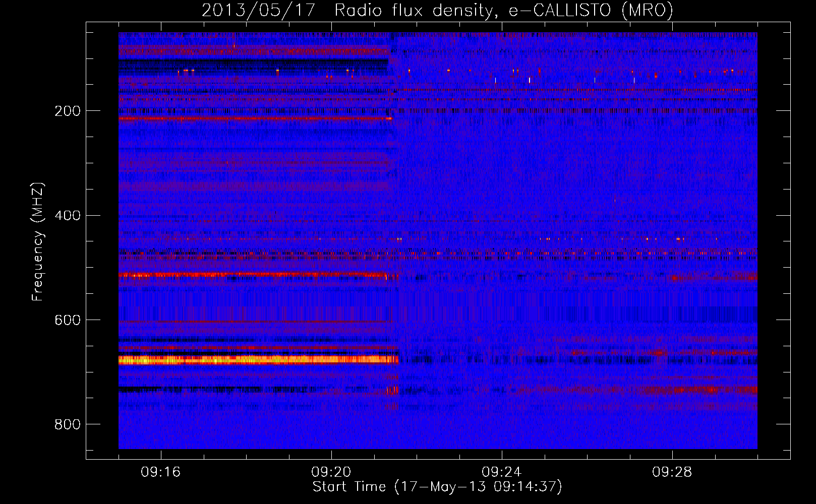Click the plot title "2013/05/17 Radio flux density, e-CALLISTO (MRO)"
Screen dimensions: 816x504
click(437, 10)
